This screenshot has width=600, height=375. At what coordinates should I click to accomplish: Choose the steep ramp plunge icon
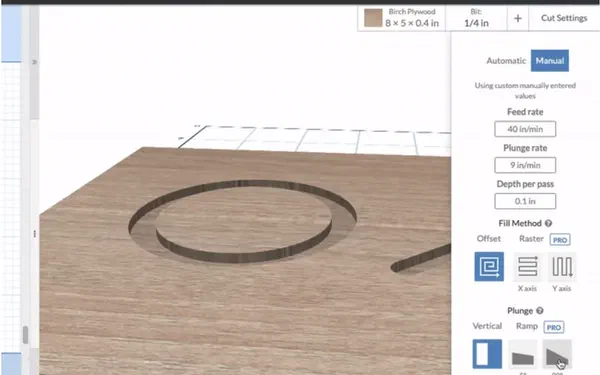point(557,354)
